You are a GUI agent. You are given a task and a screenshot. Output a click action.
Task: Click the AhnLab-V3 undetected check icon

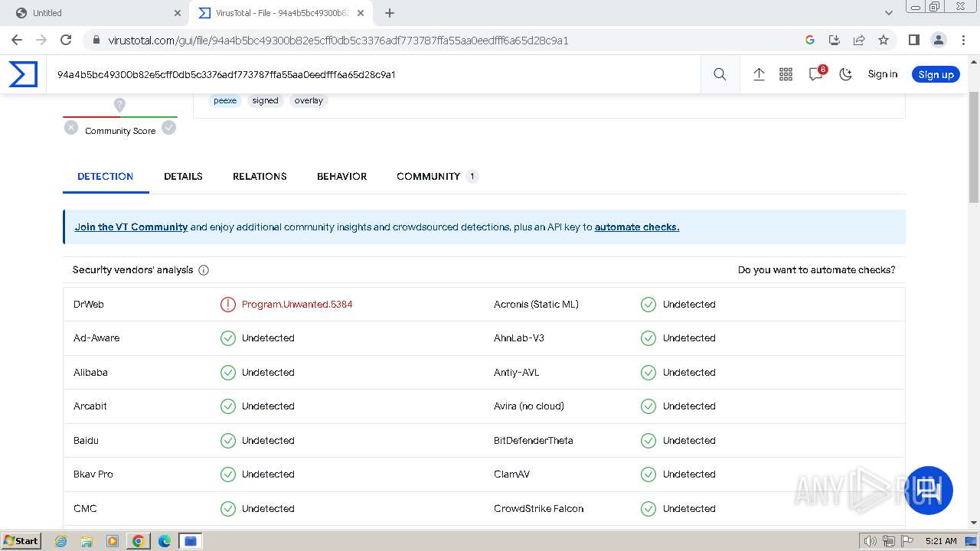pyautogui.click(x=648, y=338)
